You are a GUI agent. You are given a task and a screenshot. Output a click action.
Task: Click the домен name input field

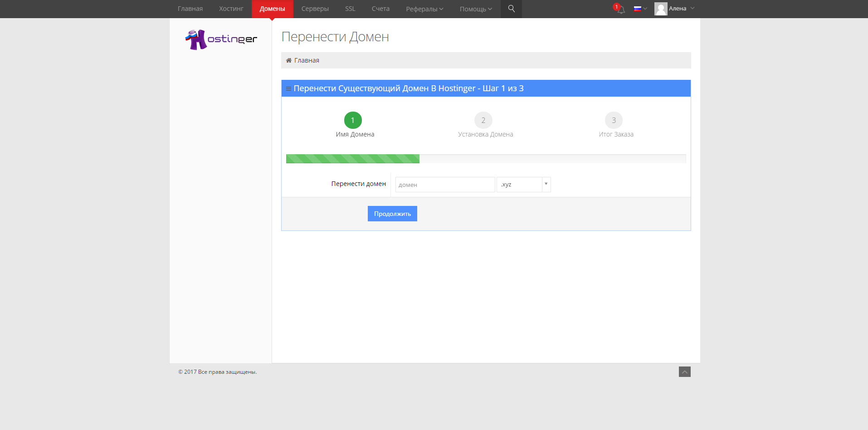pyautogui.click(x=445, y=185)
